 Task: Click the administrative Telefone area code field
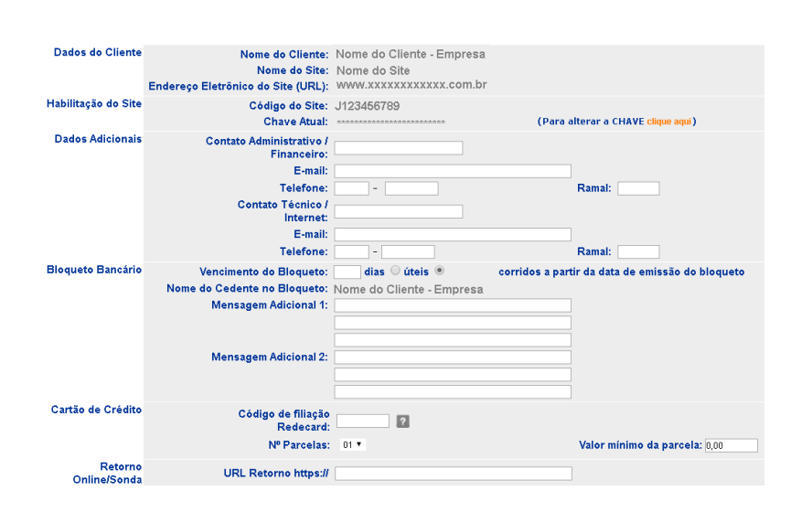(x=352, y=188)
